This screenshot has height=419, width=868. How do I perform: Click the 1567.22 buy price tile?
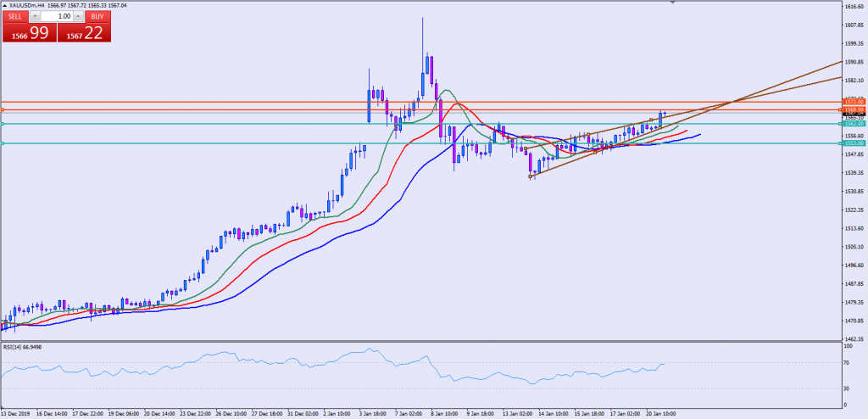click(x=84, y=34)
